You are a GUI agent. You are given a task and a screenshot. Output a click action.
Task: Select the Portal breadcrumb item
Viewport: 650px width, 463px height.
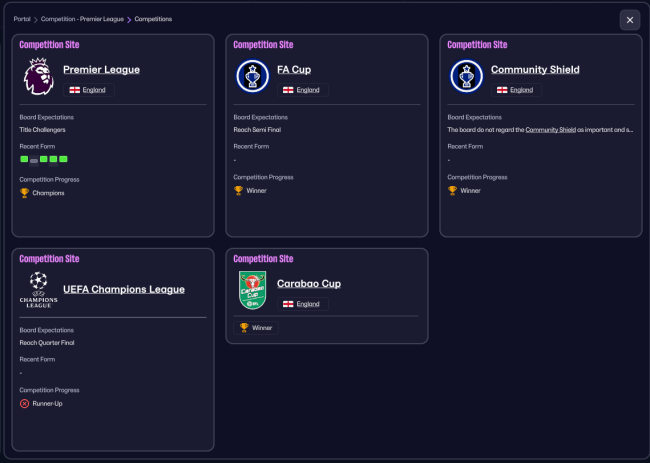[22, 19]
